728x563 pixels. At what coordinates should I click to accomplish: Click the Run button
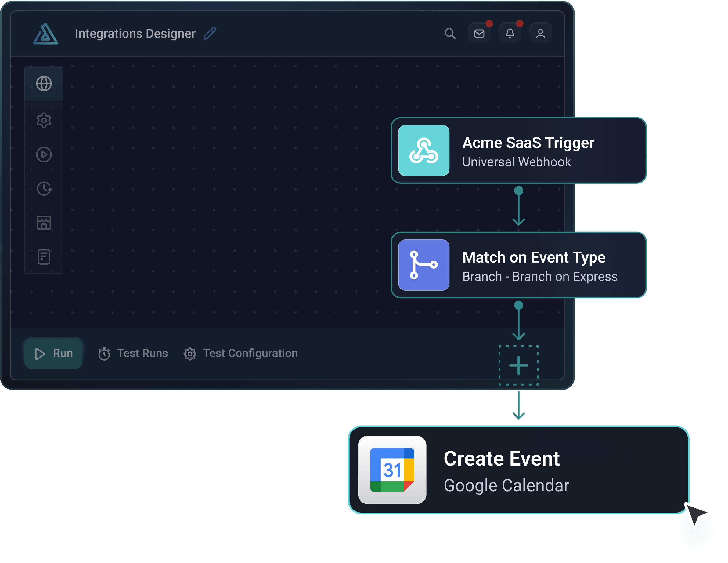[53, 353]
